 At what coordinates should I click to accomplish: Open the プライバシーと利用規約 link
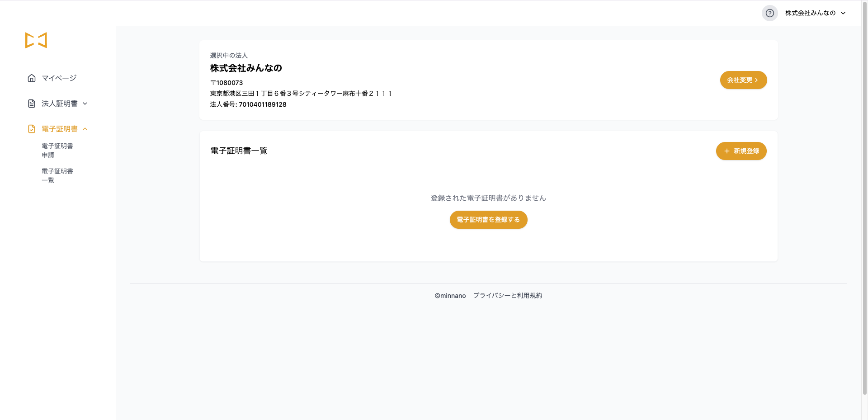508,296
